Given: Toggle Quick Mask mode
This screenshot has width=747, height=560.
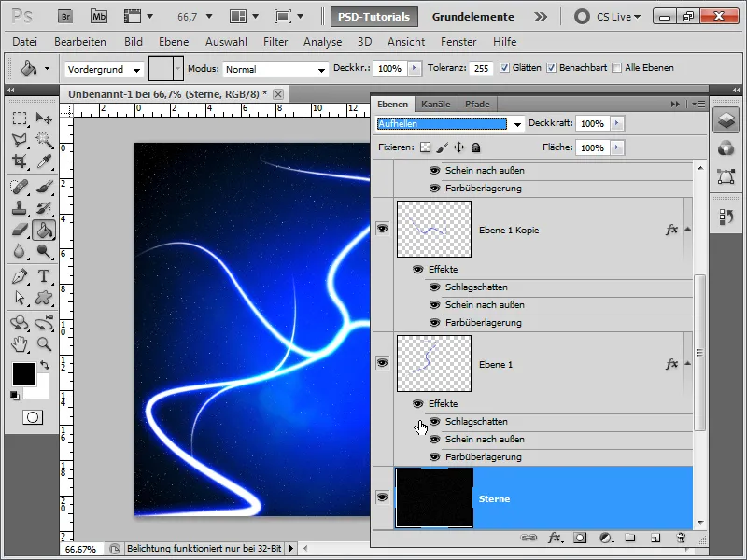Looking at the screenshot, I should (x=33, y=417).
